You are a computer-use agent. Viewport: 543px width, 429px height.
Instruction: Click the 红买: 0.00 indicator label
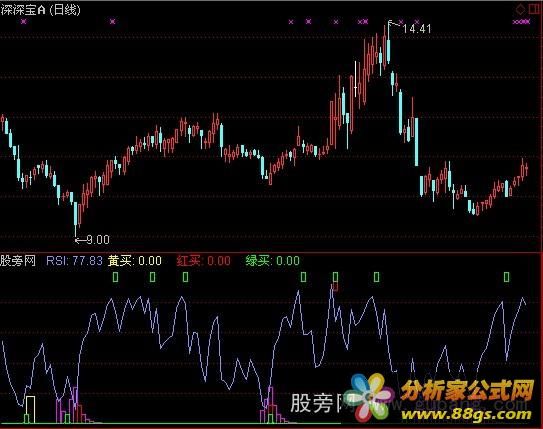(x=204, y=260)
